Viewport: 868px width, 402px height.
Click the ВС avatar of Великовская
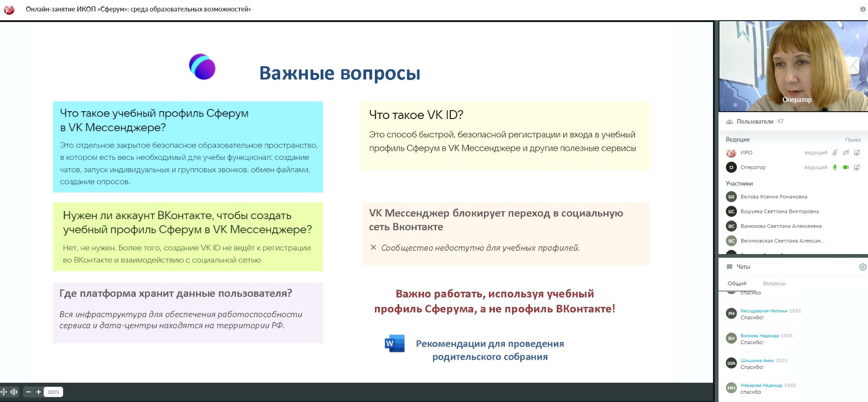coord(731,241)
